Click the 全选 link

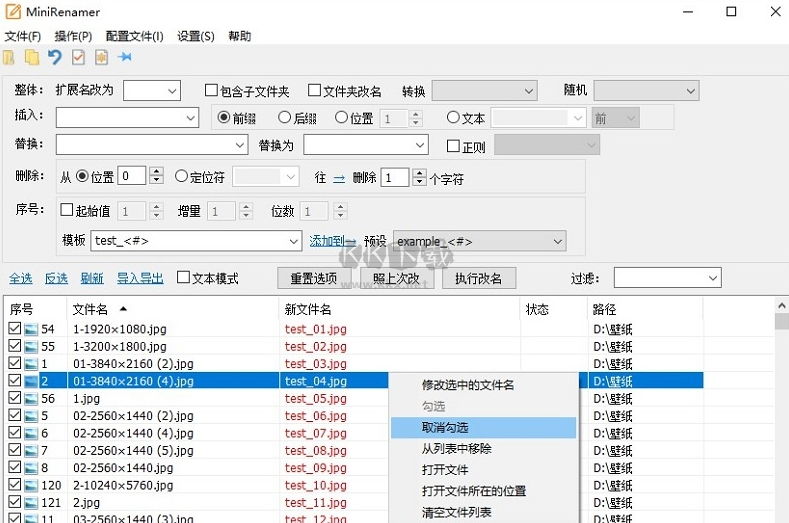20,278
